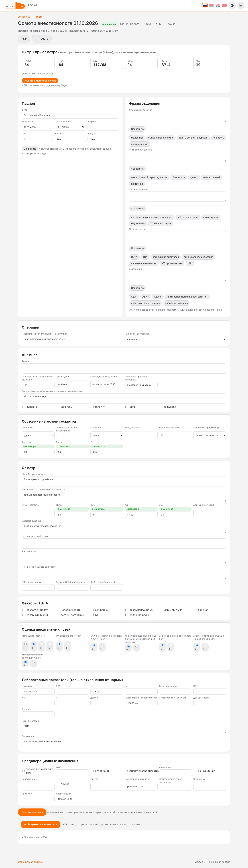
Task: Click the Vidicap Cloud logo
Action: [x=15, y=5]
